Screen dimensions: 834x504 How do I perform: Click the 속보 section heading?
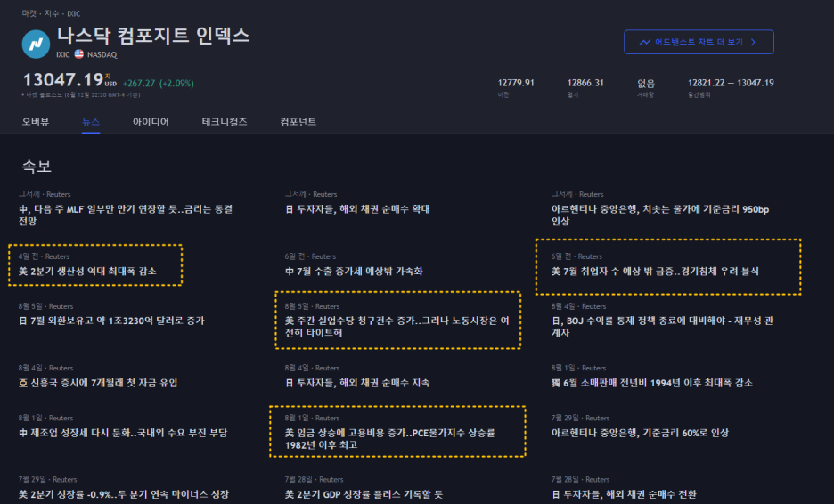click(x=37, y=167)
